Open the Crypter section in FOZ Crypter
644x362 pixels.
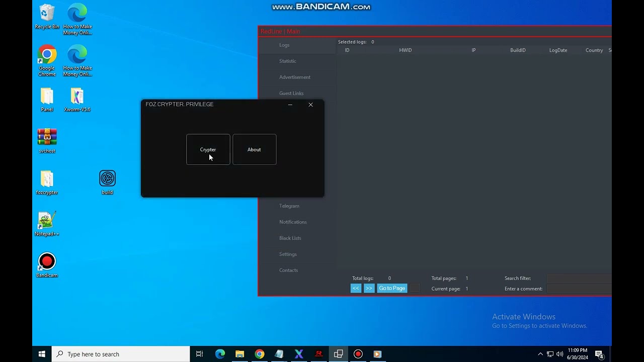pos(208,149)
